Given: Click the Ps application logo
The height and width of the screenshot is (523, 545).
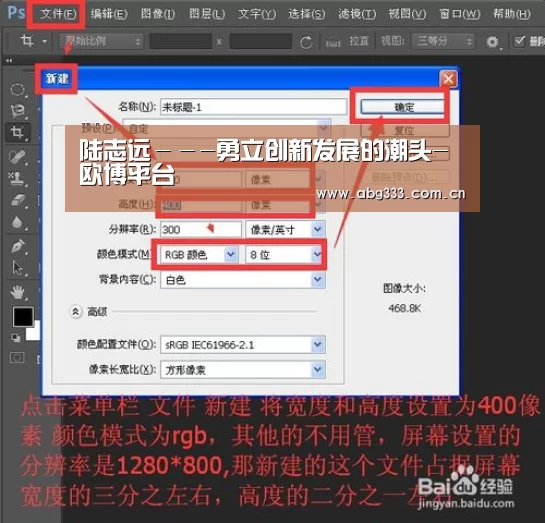Looking at the screenshot, I should 16,13.
